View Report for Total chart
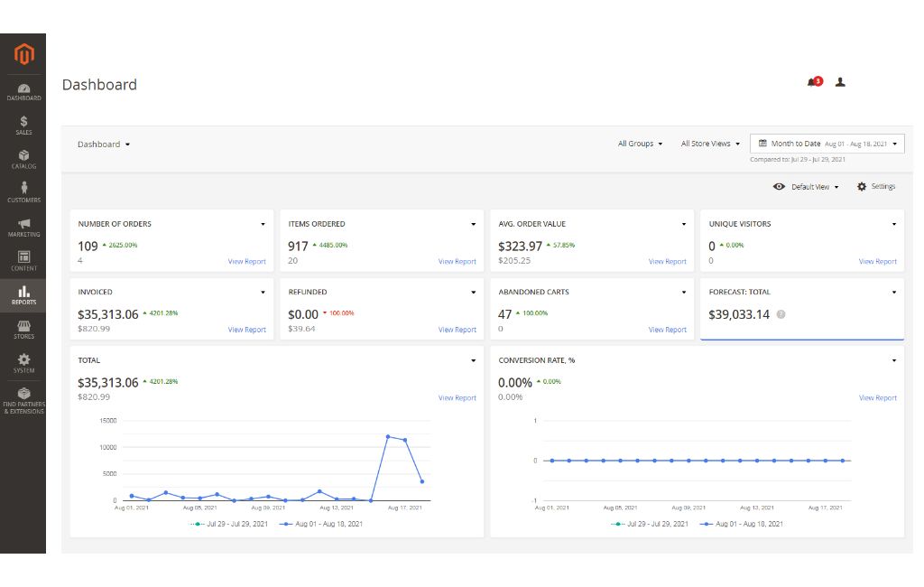 pyautogui.click(x=457, y=398)
